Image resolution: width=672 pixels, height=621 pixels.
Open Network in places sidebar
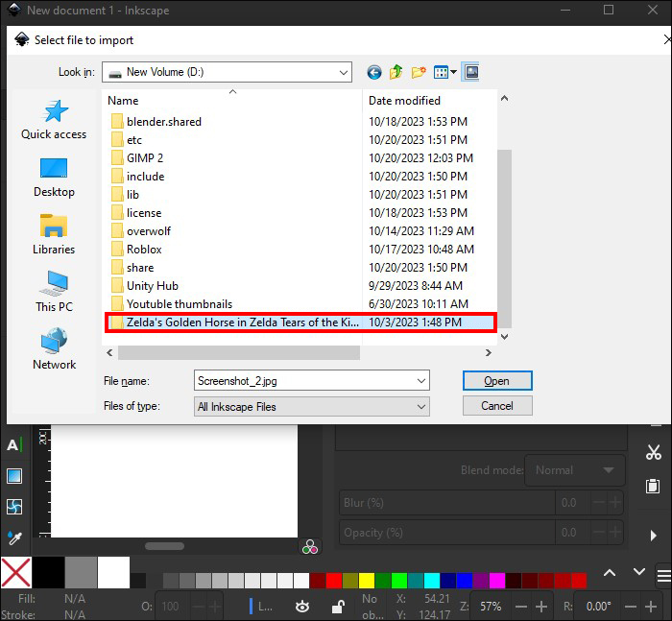(x=54, y=348)
